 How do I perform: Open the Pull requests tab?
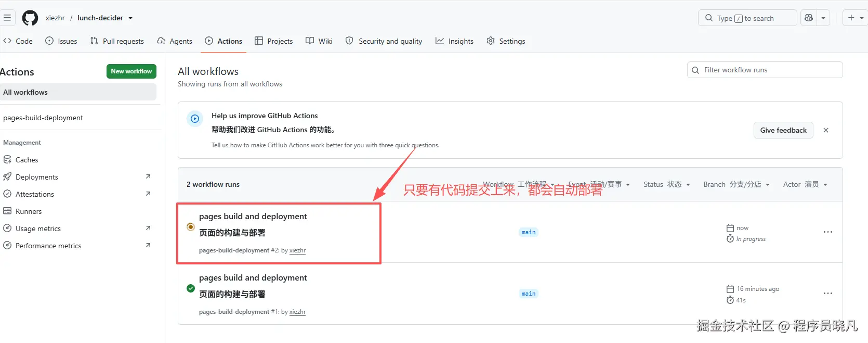(117, 41)
